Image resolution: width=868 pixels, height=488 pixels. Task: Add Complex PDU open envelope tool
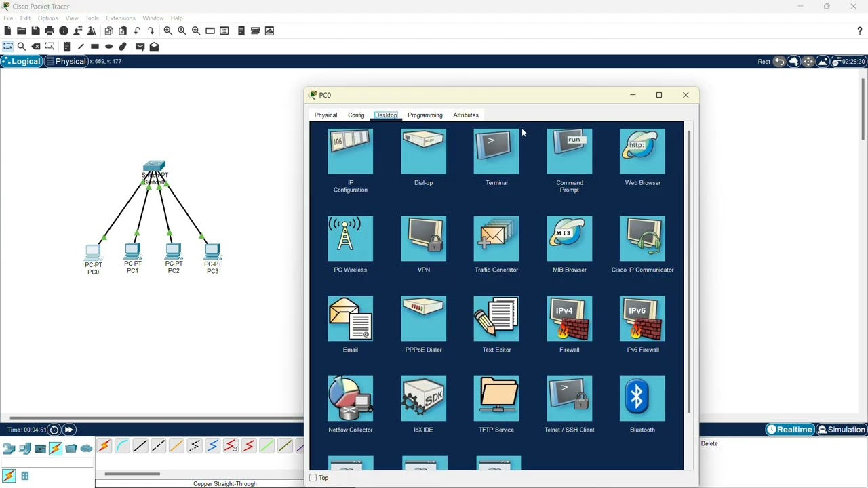point(154,46)
